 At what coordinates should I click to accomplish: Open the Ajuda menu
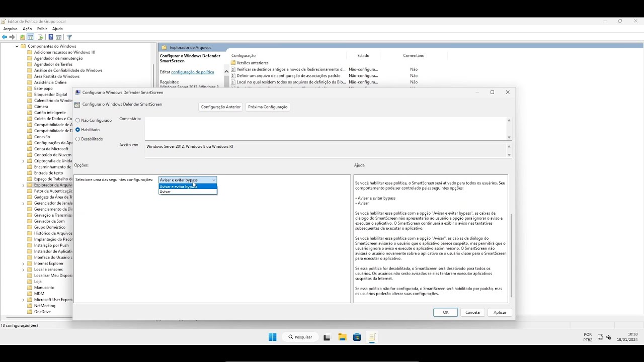pyautogui.click(x=57, y=29)
